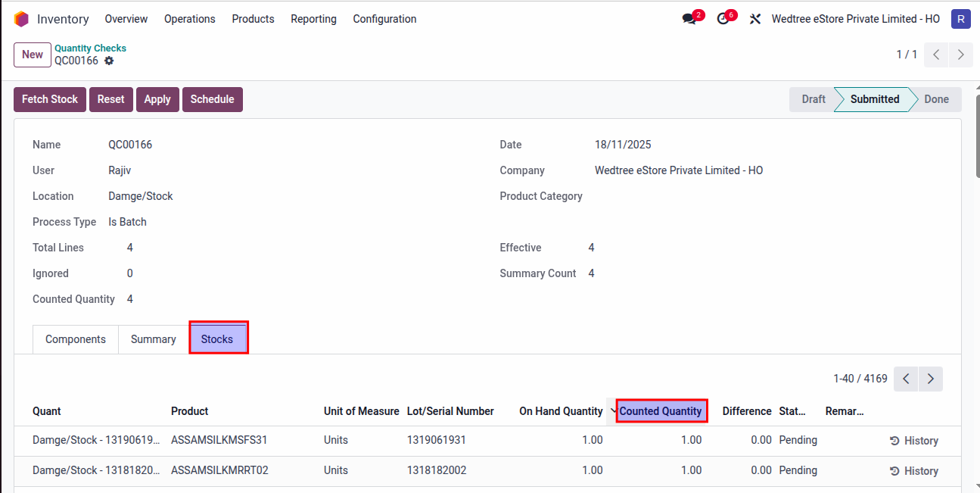
Task: Click the debug tools wrench icon
Action: point(754,19)
